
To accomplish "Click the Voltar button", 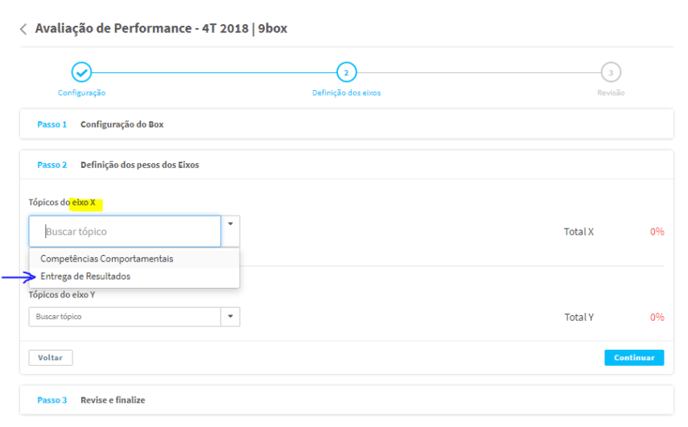I will pos(50,358).
